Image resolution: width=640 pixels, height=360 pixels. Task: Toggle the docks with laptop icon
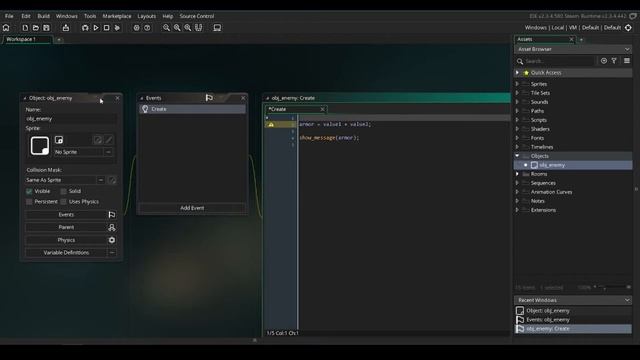[217, 28]
